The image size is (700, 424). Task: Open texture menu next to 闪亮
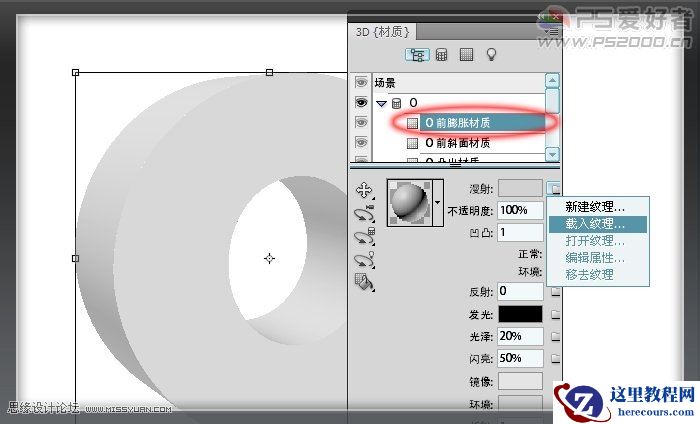tap(555, 358)
